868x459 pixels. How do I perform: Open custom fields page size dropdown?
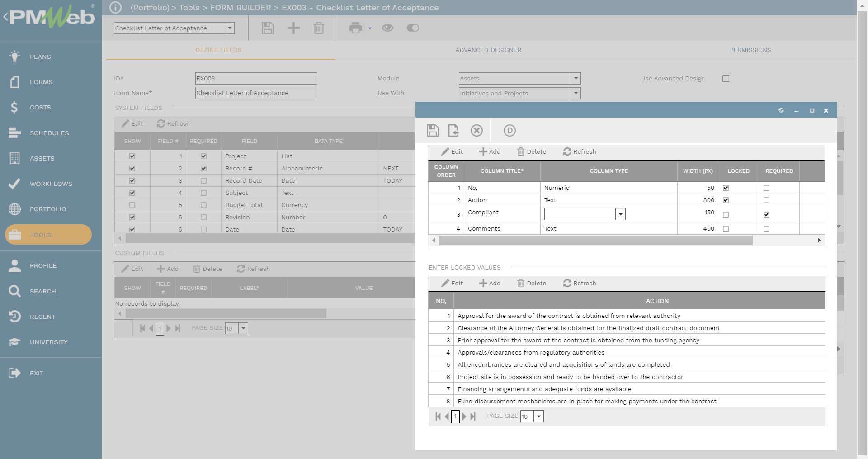point(243,328)
